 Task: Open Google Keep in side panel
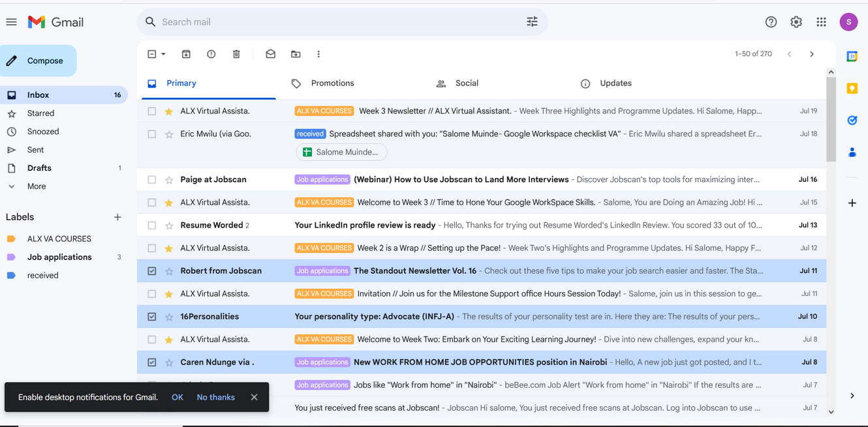(852, 88)
